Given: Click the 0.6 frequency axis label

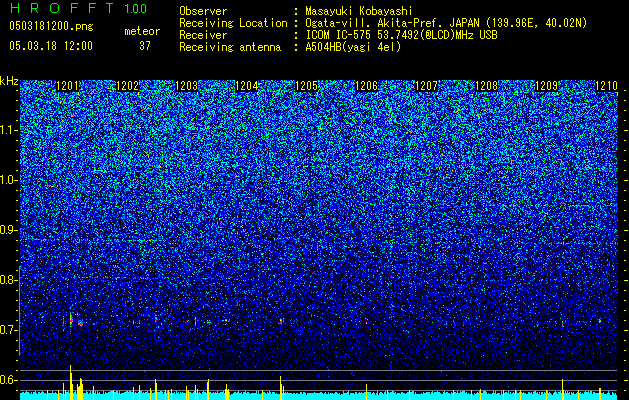Looking at the screenshot, I should 8,380.
